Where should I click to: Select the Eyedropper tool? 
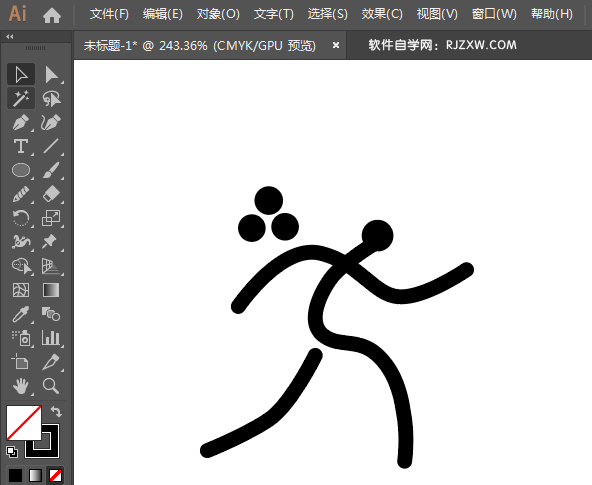coord(21,314)
